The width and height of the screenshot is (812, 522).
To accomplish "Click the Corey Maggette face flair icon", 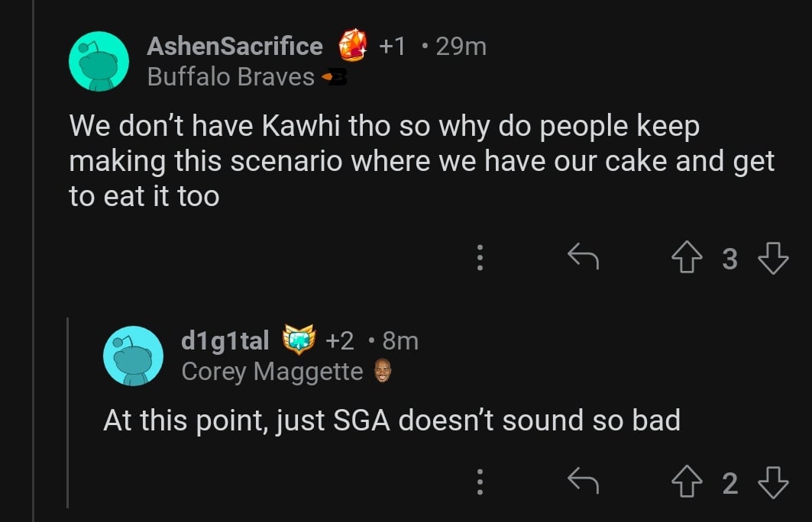I will (383, 372).
